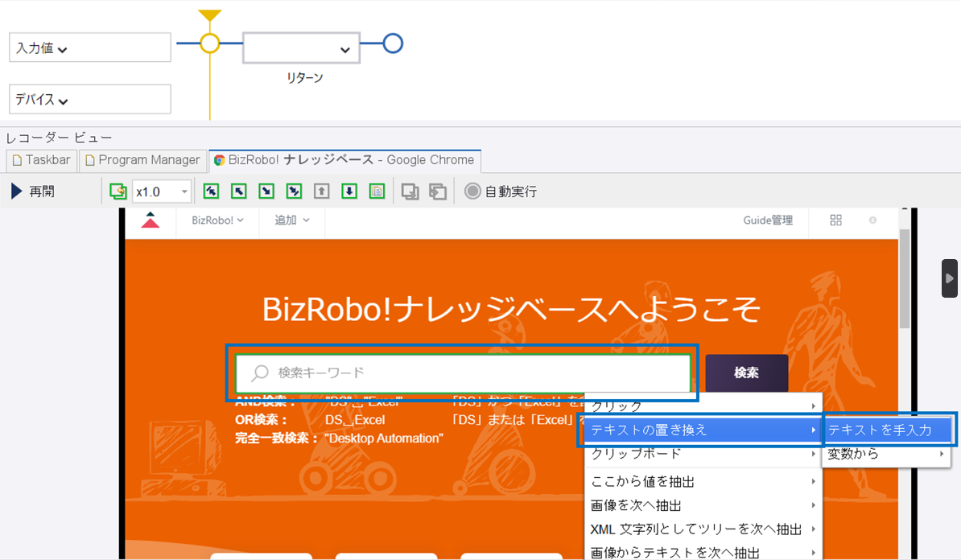This screenshot has height=560, width=961.
Task: Select テキストの置き換え in the context menu
Action: click(703, 430)
